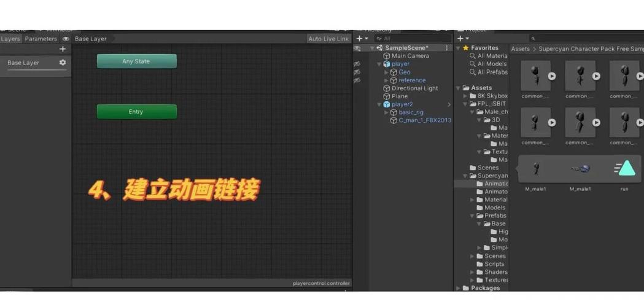This screenshot has width=644, height=307.
Task: Click the Favorites star icon
Action: click(x=466, y=48)
